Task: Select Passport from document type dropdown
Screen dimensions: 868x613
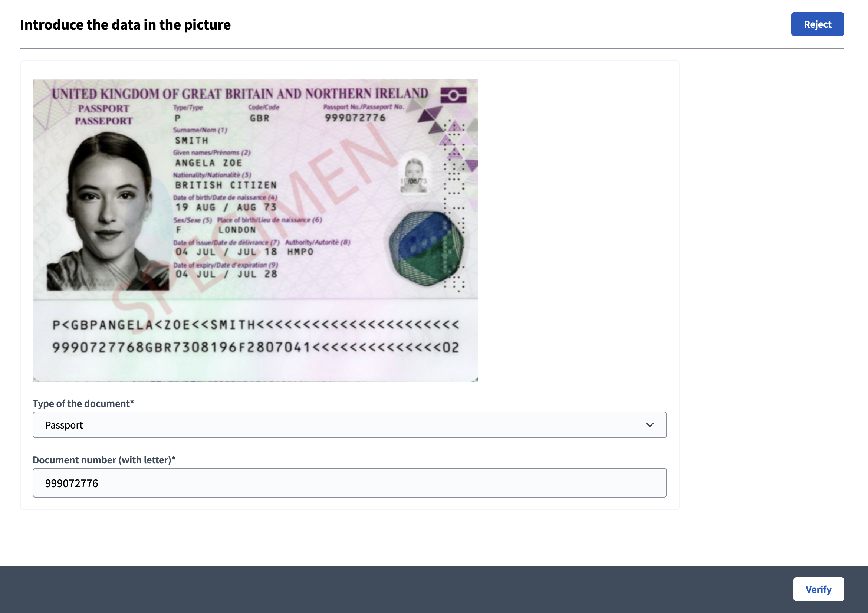Action: (349, 424)
